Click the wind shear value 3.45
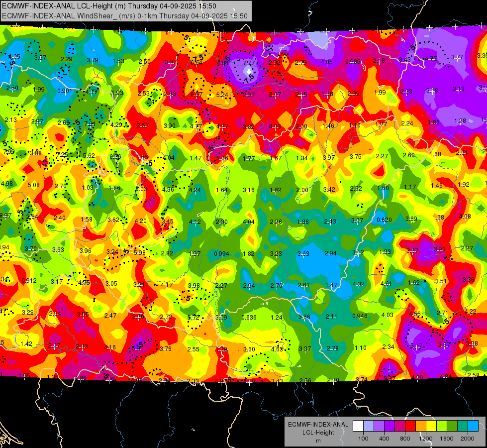The height and width of the screenshot is (448, 487). pyautogui.click(x=168, y=222)
